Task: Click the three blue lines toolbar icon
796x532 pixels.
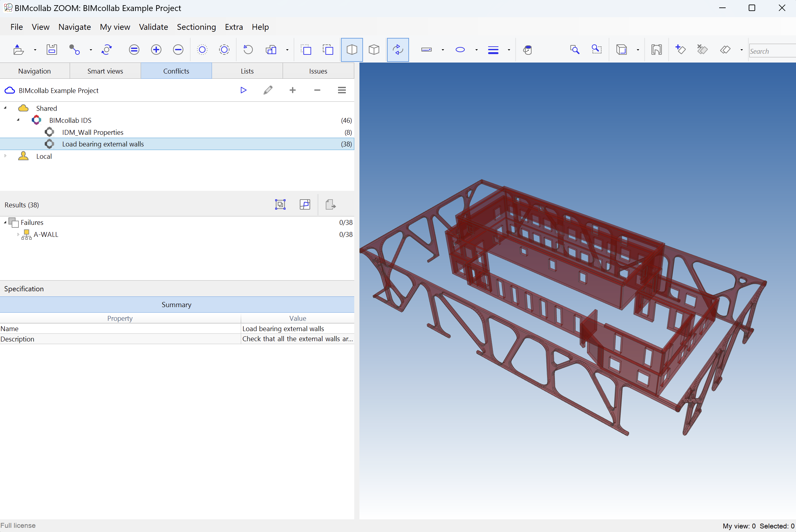Action: [493, 50]
